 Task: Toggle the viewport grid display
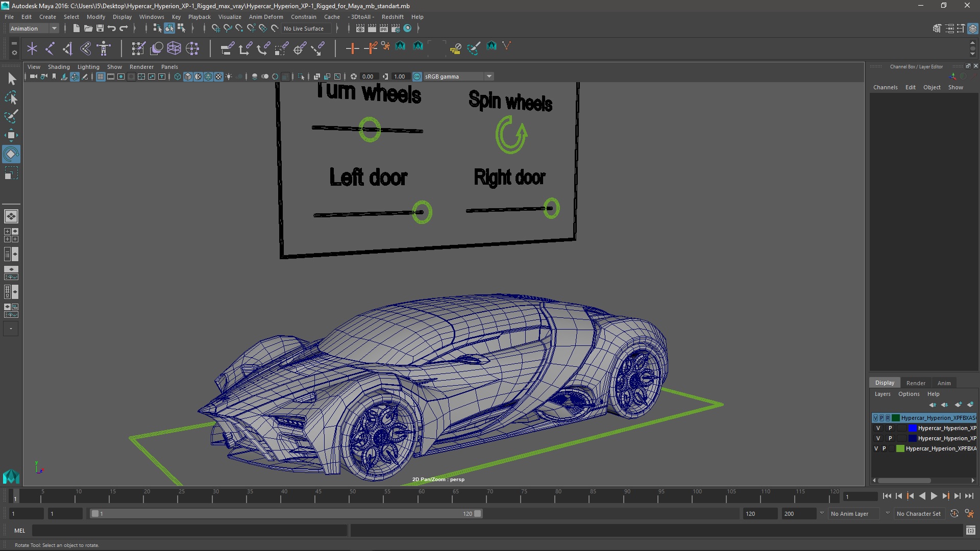pos(101,77)
